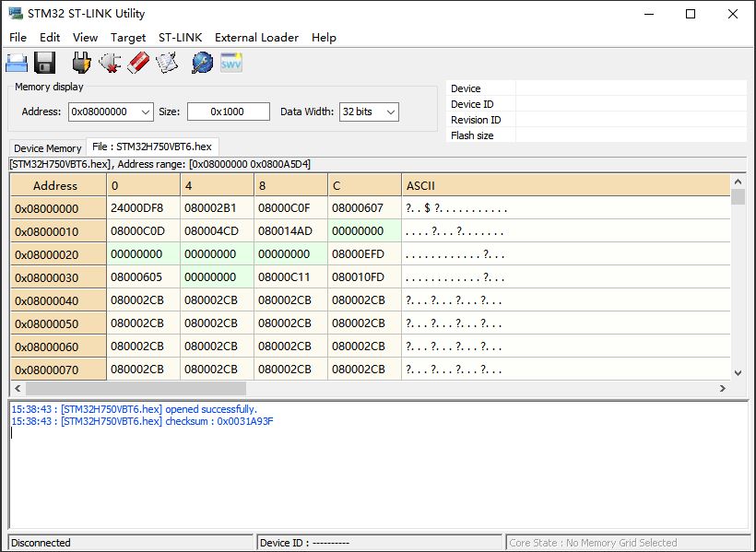Open the SWV viewer icon

(230, 63)
